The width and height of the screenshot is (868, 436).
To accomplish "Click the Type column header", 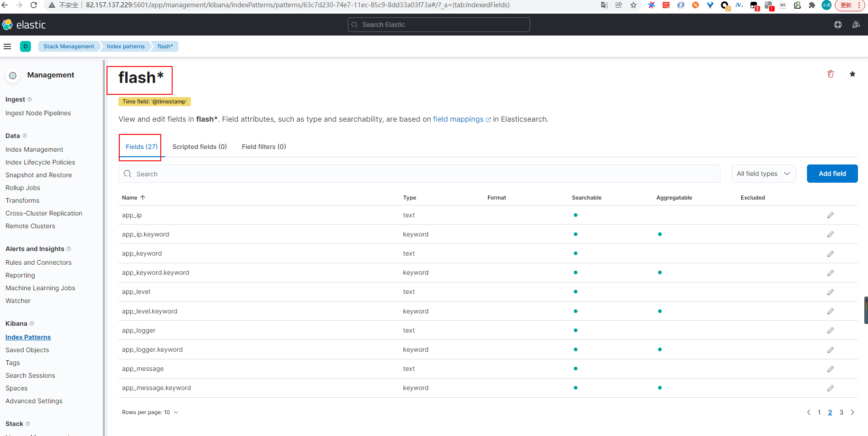I will (x=409, y=198).
